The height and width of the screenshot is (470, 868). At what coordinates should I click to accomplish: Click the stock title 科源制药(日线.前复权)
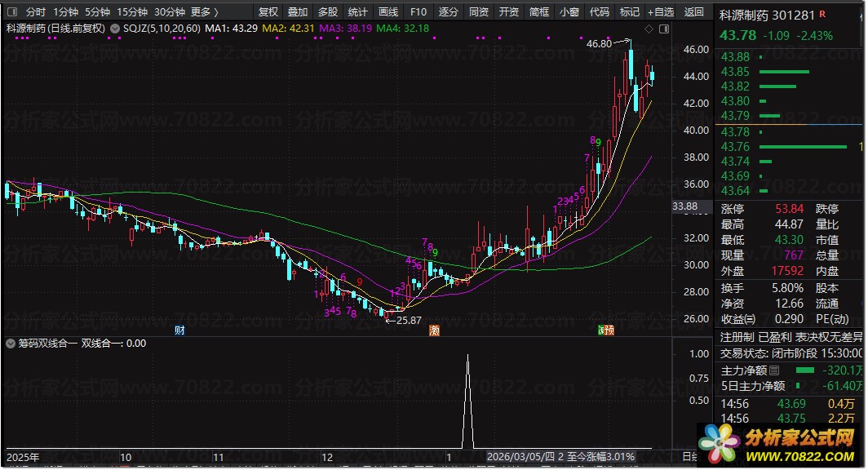pos(56,29)
